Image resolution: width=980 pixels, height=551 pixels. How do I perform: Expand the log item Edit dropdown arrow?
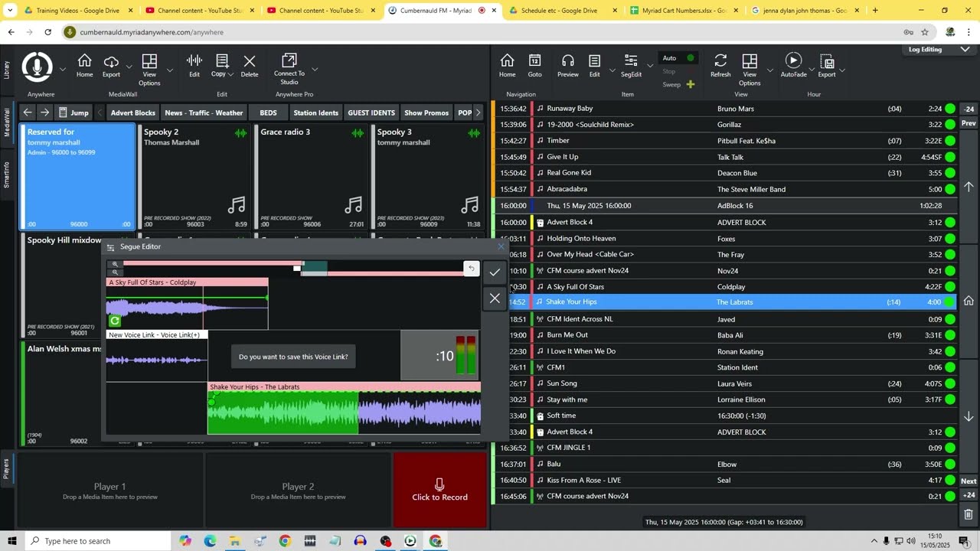tap(612, 70)
